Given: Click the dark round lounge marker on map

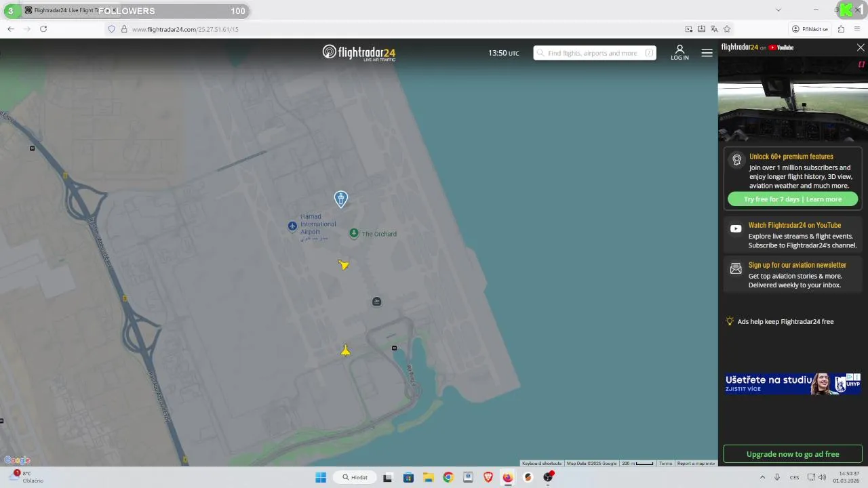Looking at the screenshot, I should click(x=377, y=302).
